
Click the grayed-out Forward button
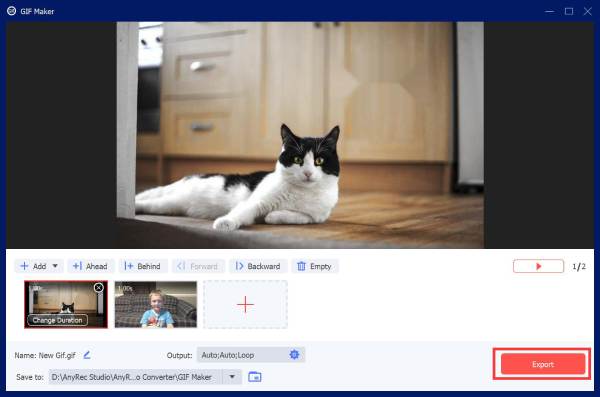198,266
